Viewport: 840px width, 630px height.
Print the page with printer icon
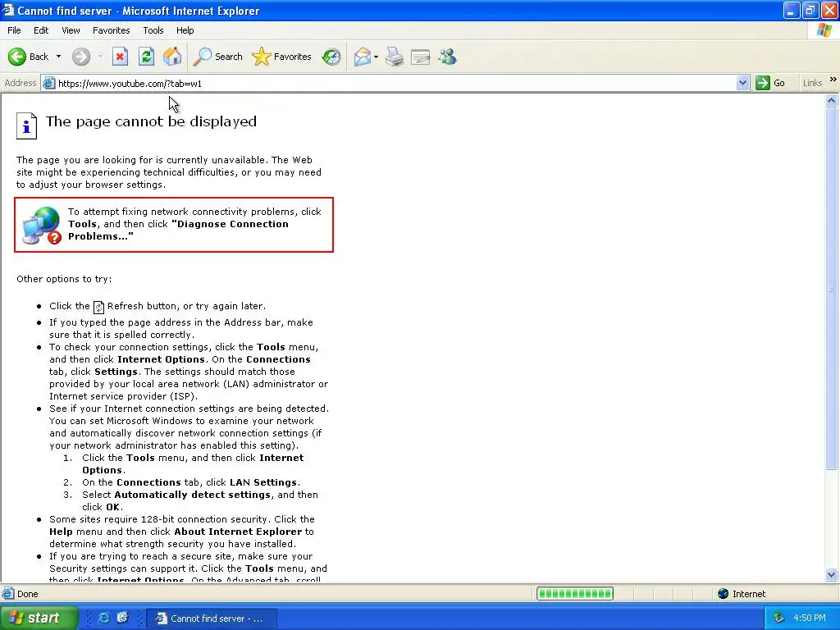pyautogui.click(x=395, y=57)
